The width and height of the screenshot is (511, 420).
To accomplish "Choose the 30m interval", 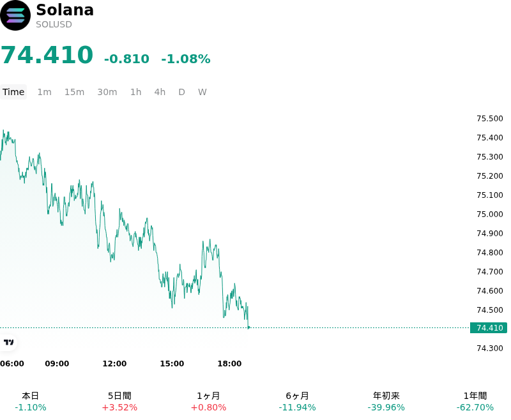I will (x=107, y=92).
